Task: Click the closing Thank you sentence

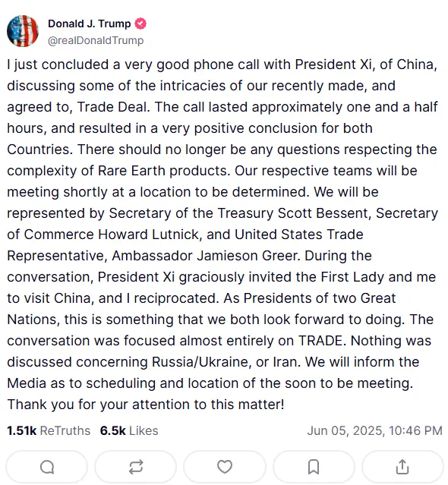Action: tap(146, 405)
